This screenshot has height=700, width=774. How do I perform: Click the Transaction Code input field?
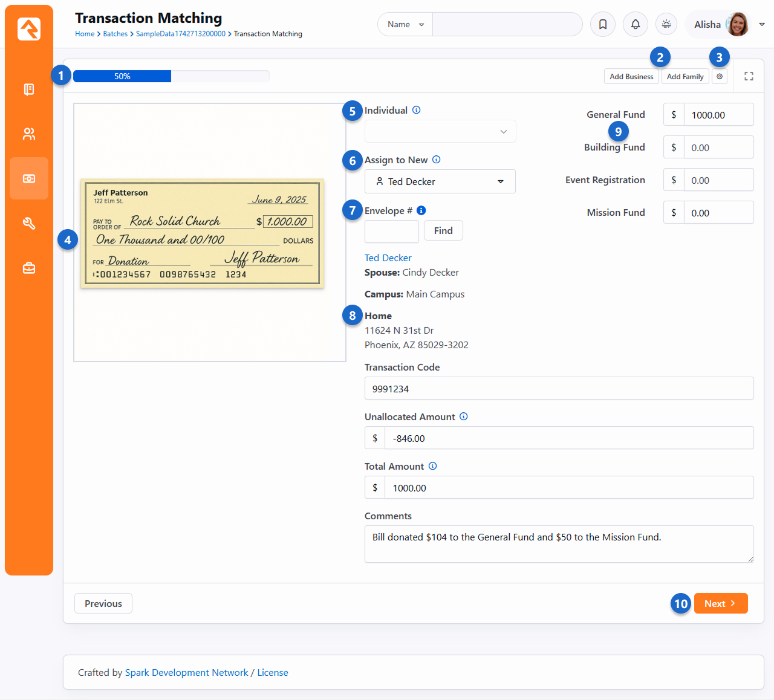[559, 389]
